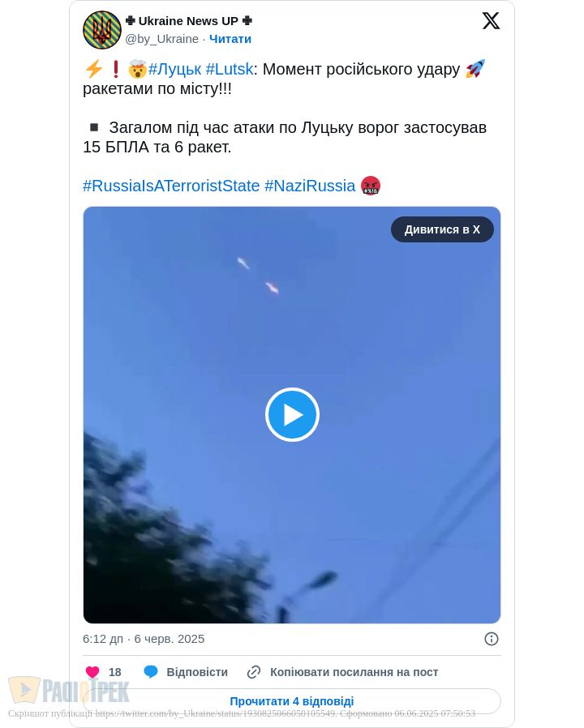Open the tweet info circle icon
Screen dimensions: 584x728
pyautogui.click(x=491, y=639)
